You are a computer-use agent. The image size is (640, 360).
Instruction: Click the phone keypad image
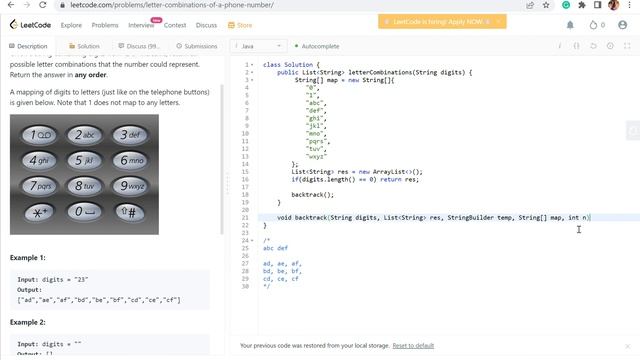pyautogui.click(x=84, y=174)
